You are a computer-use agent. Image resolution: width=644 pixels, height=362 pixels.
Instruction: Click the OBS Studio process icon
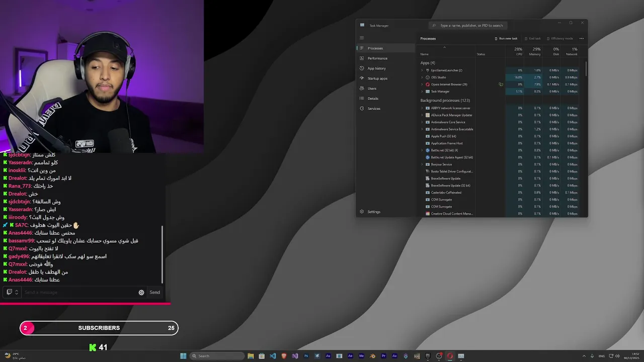pos(428,77)
